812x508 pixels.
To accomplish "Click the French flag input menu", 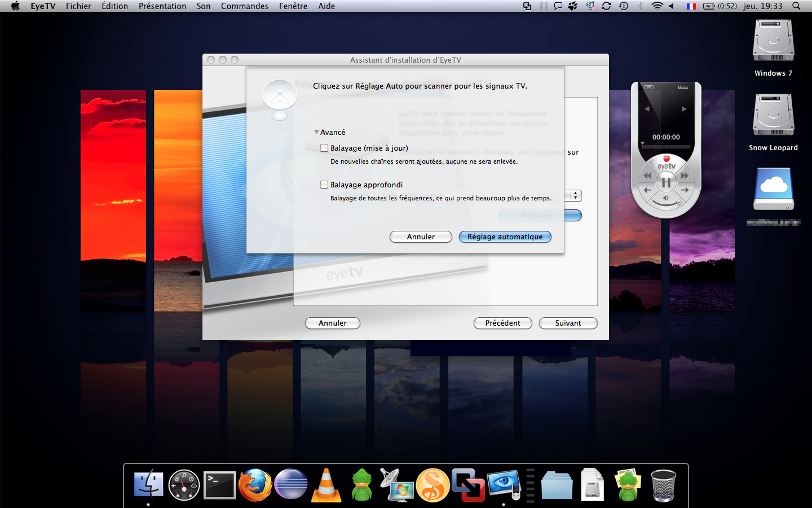I will [x=691, y=6].
